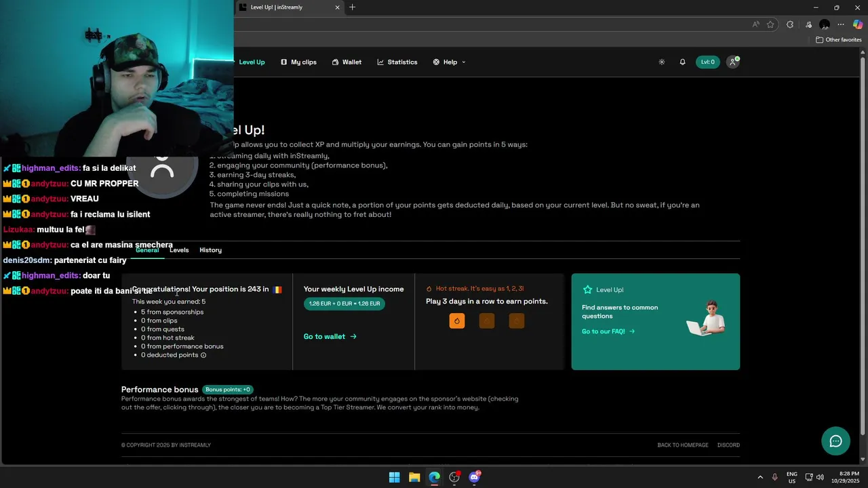The image size is (868, 488).
Task: Click the Microsoft Edge taskbar icon
Action: 434,477
